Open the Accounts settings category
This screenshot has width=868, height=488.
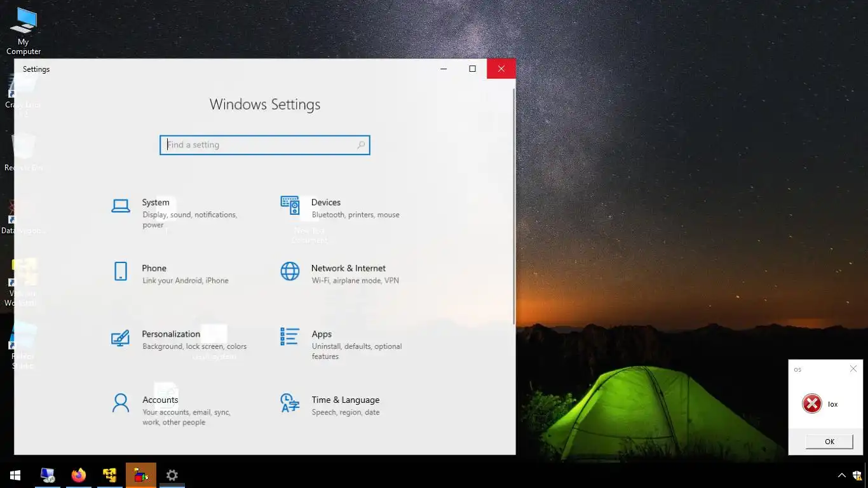(x=179, y=410)
